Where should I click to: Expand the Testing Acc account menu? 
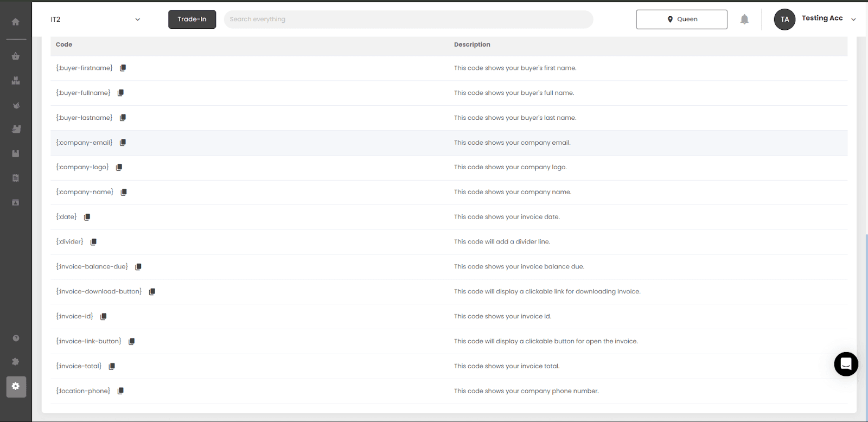[853, 20]
